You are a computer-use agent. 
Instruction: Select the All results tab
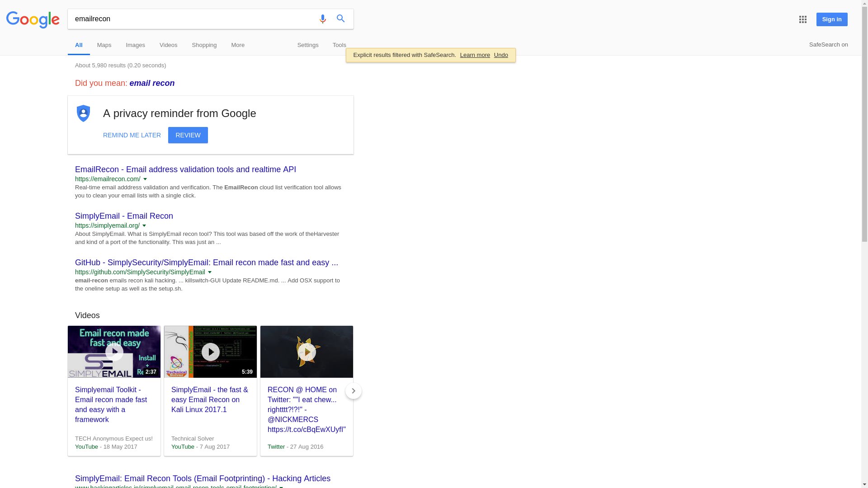pyautogui.click(x=79, y=45)
